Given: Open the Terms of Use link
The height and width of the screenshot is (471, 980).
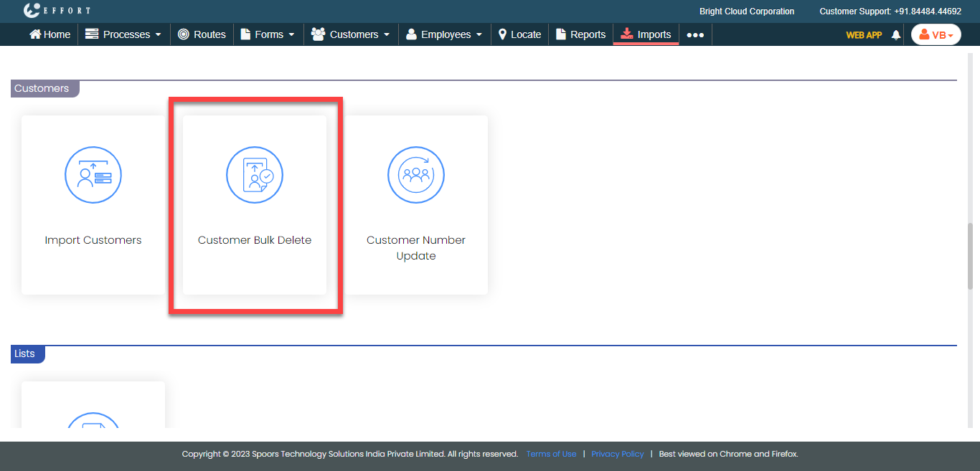Looking at the screenshot, I should click(551, 454).
